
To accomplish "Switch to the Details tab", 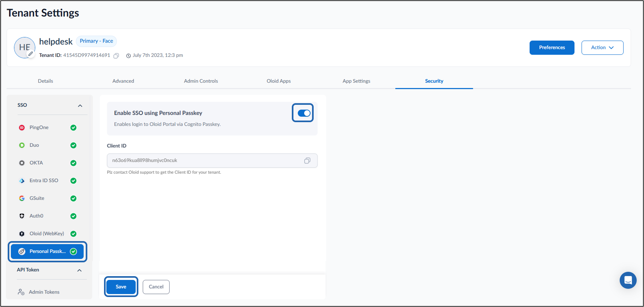I will click(46, 81).
